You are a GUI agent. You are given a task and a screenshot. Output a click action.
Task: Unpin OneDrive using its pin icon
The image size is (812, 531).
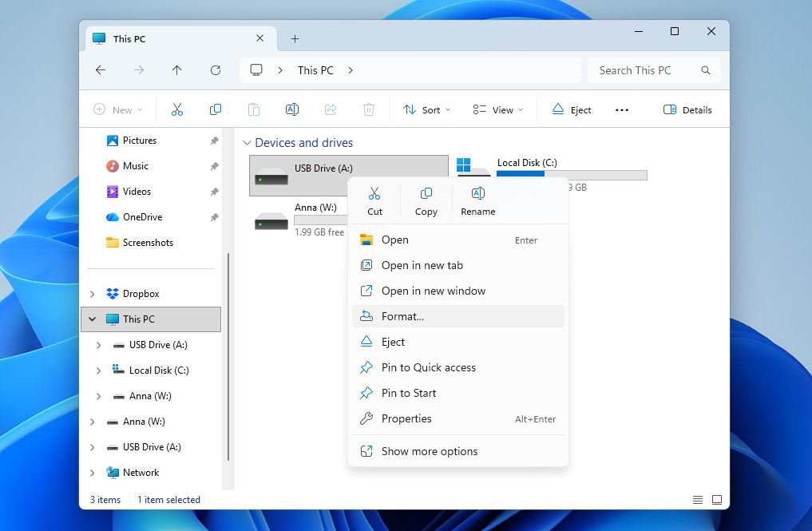tap(213, 216)
